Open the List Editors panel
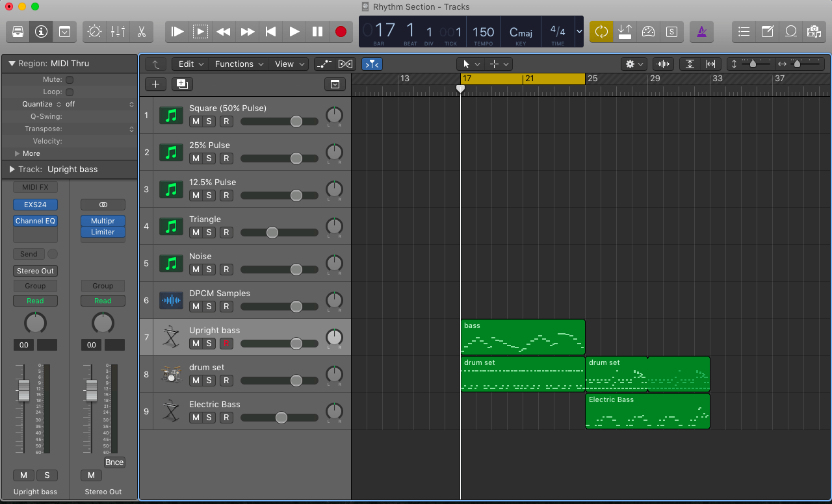 (x=744, y=31)
